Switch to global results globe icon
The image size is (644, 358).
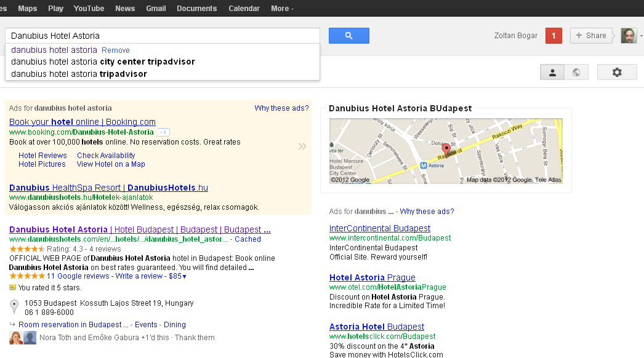point(576,72)
